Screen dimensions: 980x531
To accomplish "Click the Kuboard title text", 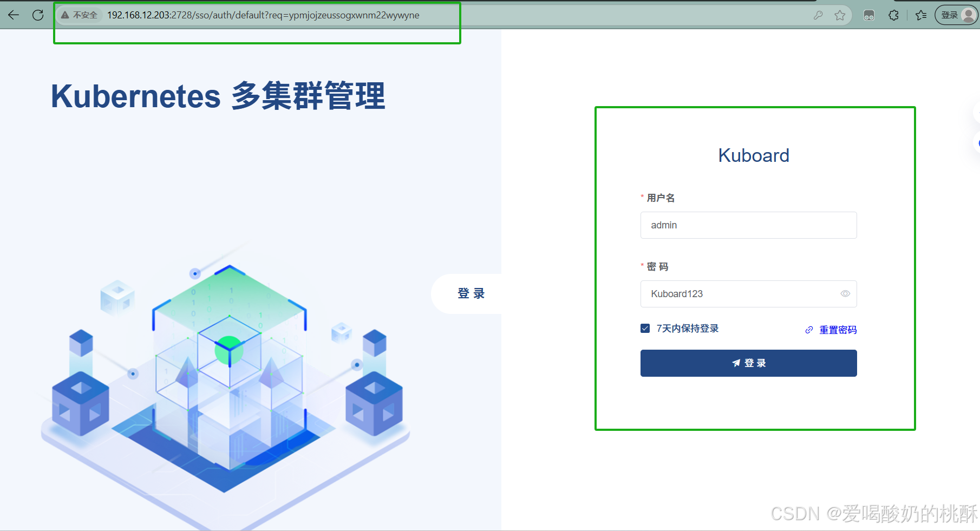I will 754,156.
